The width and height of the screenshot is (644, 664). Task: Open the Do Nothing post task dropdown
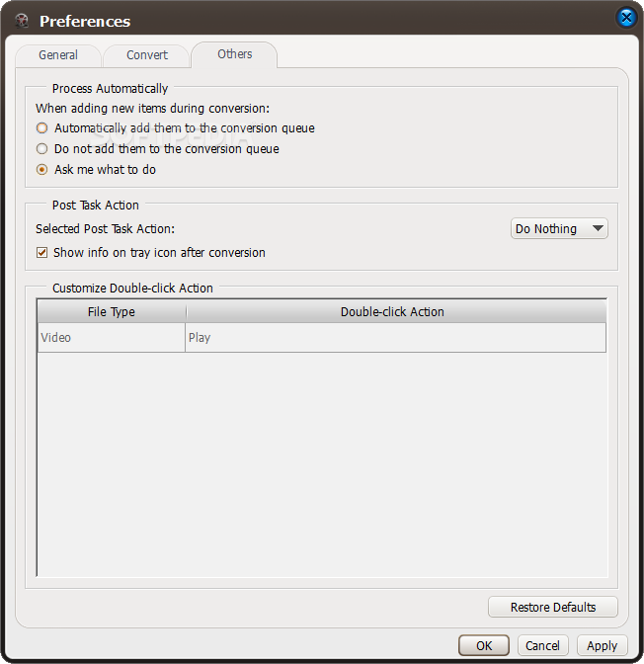[559, 228]
